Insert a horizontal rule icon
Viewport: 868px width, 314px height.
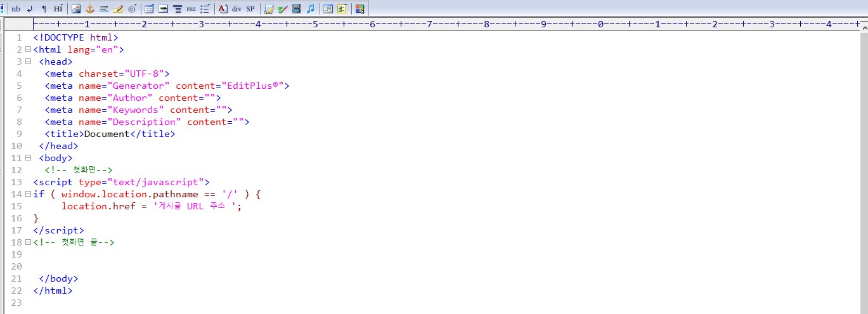point(104,9)
